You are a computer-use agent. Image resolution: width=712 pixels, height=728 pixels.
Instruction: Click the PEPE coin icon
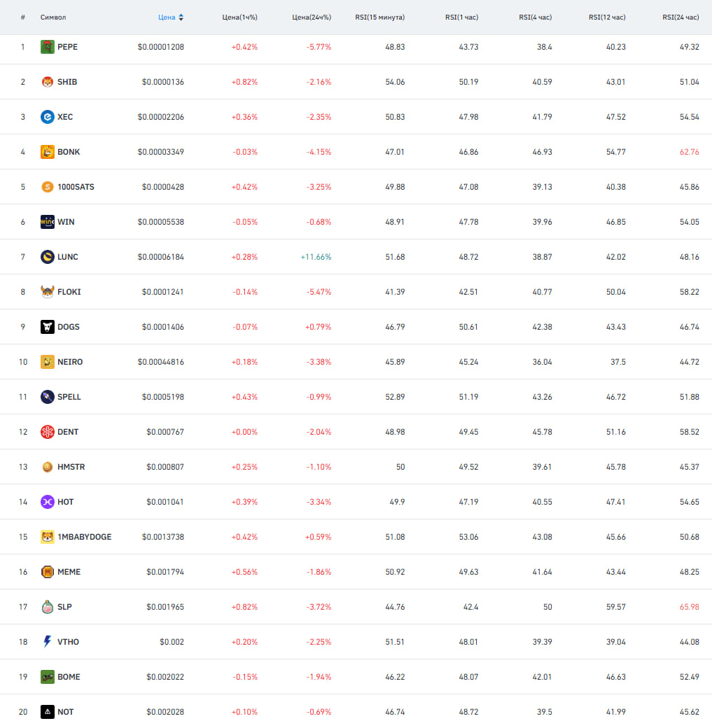pyautogui.click(x=48, y=47)
